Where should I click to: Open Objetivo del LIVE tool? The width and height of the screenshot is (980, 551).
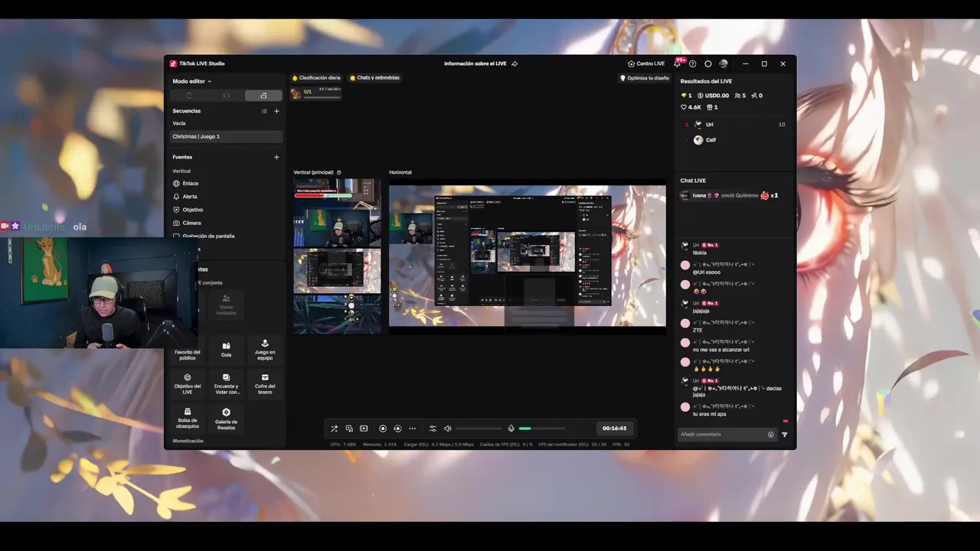[188, 383]
